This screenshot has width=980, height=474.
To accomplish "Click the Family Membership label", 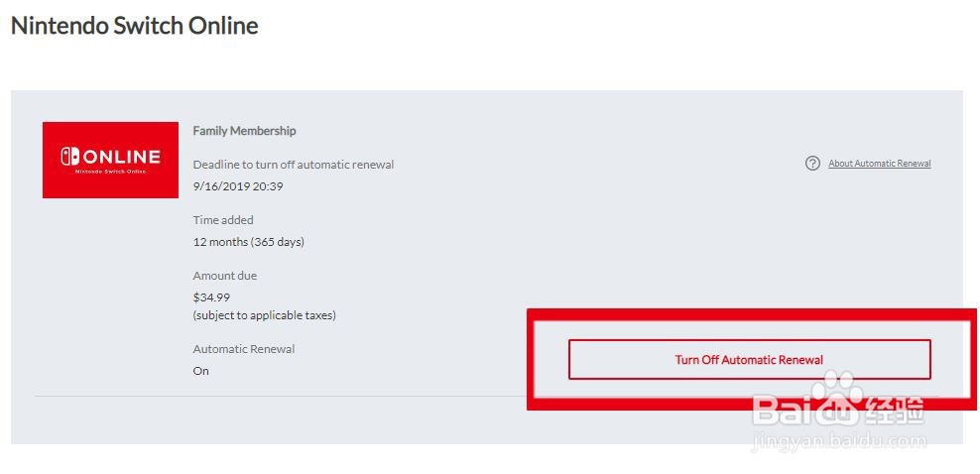I will click(244, 131).
